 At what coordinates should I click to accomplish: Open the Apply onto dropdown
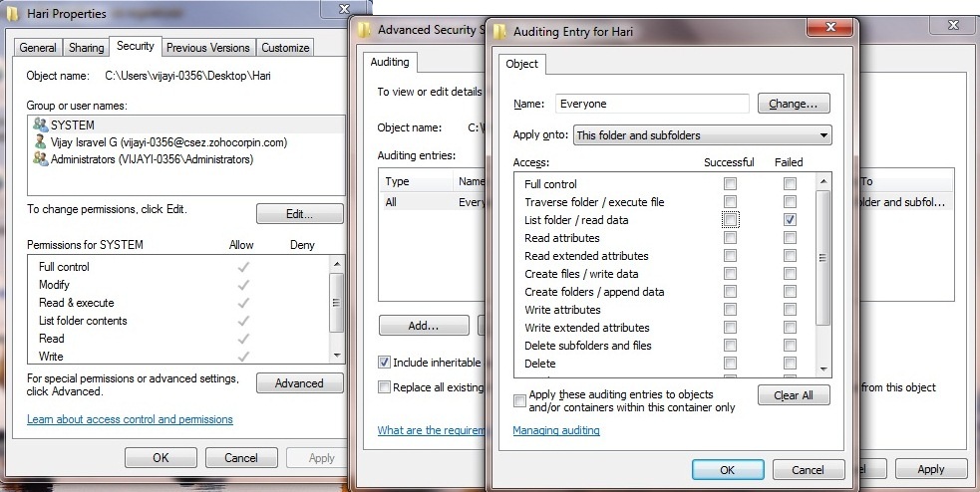pos(703,135)
